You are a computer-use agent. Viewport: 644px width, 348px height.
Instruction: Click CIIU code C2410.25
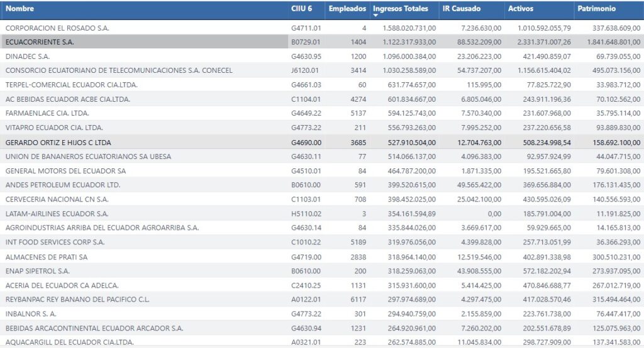click(x=306, y=285)
